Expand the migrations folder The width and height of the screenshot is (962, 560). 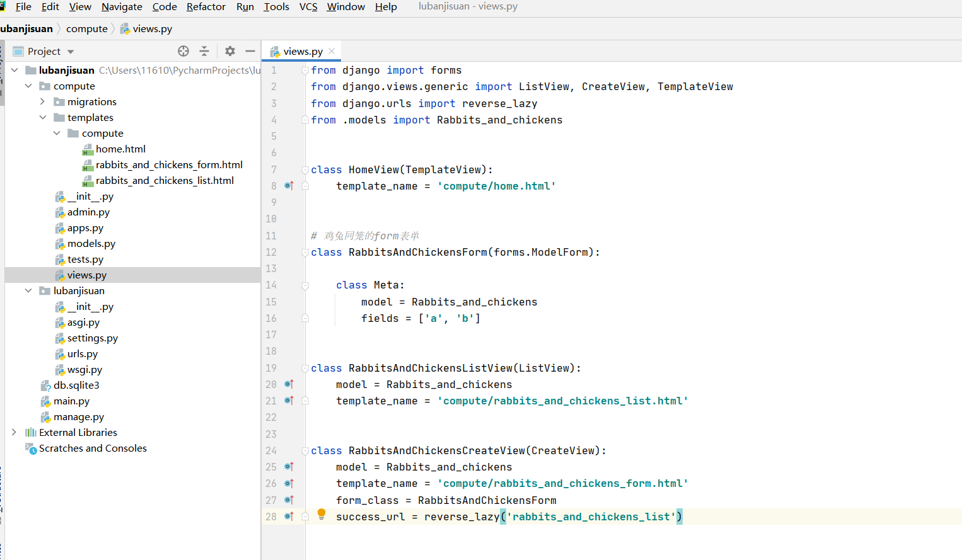42,101
